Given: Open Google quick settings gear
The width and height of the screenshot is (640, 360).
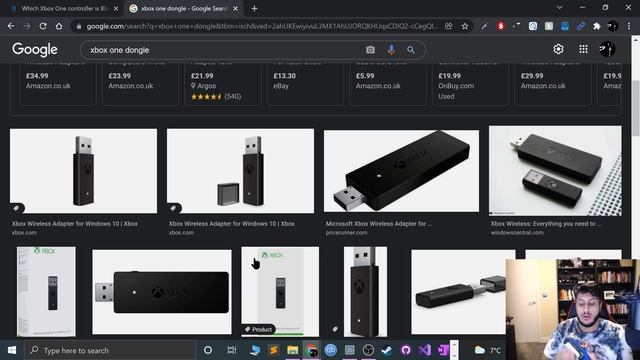Looking at the screenshot, I should click(558, 49).
